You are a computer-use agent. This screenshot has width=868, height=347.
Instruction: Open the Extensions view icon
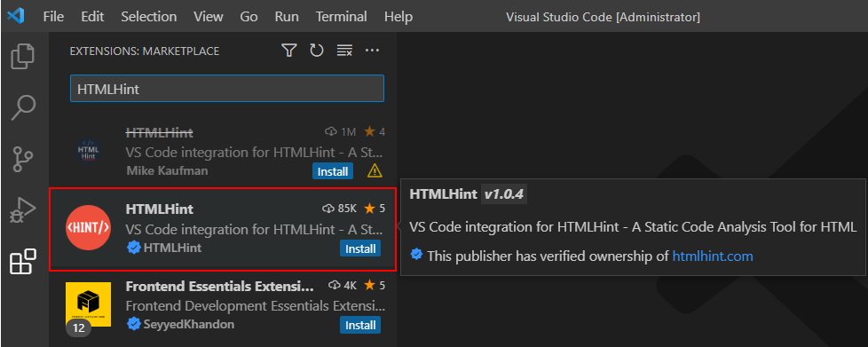(23, 261)
